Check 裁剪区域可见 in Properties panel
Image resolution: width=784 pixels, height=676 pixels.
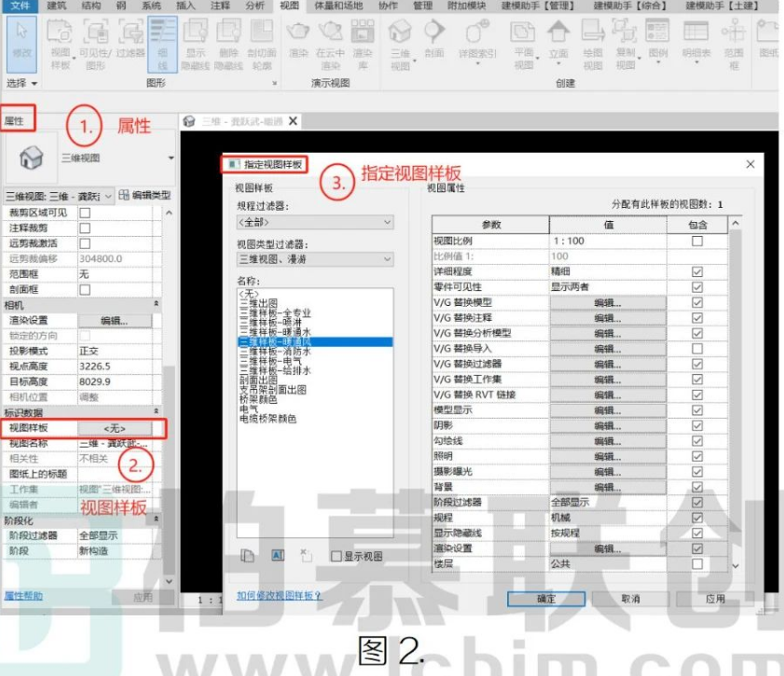coord(85,213)
